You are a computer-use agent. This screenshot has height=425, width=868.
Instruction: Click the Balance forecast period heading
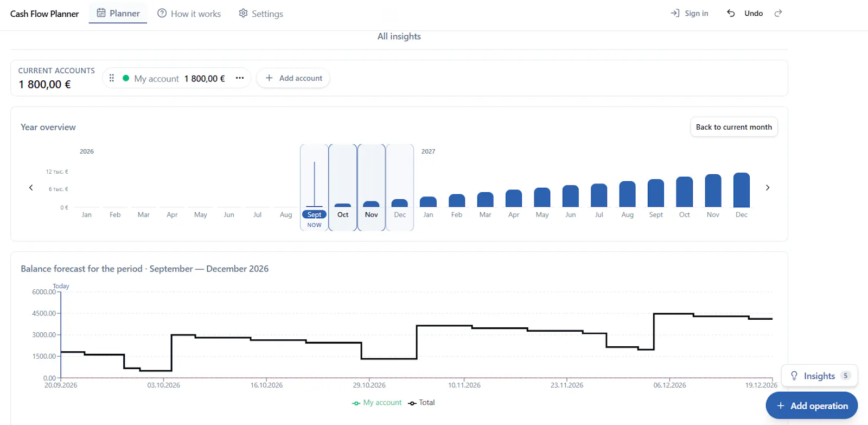click(x=144, y=269)
